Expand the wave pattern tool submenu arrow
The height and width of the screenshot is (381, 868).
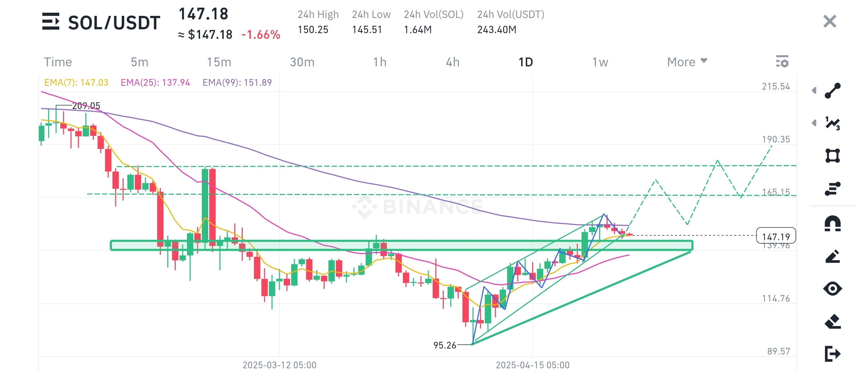pyautogui.click(x=814, y=123)
